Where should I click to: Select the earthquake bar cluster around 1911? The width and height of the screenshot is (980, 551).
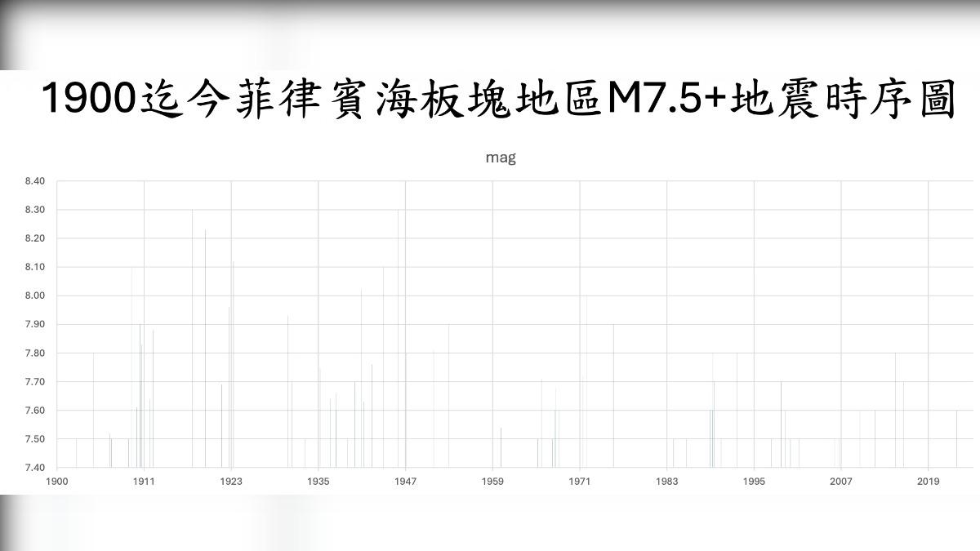click(143, 392)
